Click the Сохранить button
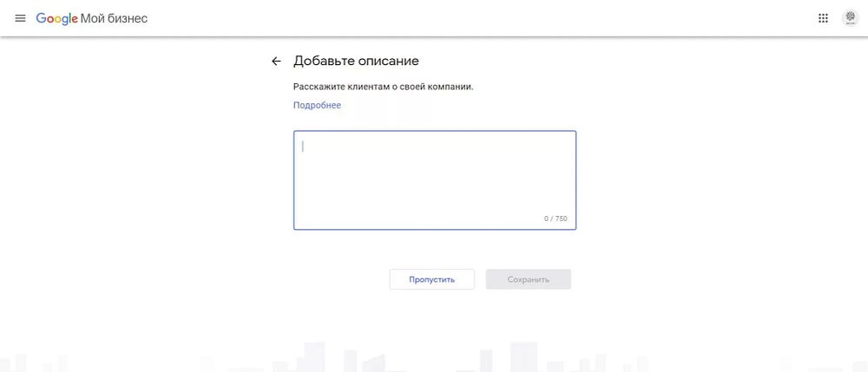 pyautogui.click(x=528, y=279)
